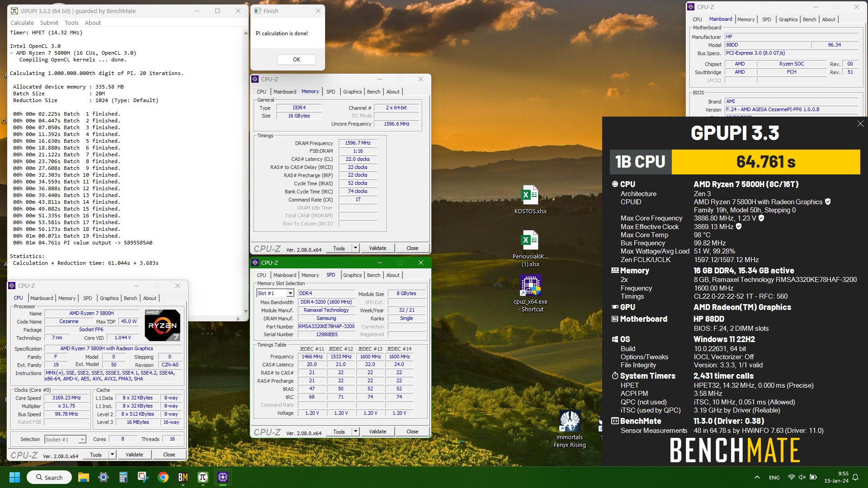Switch to CPU tab in Memory window
The height and width of the screenshot is (488, 868).
[x=261, y=92]
